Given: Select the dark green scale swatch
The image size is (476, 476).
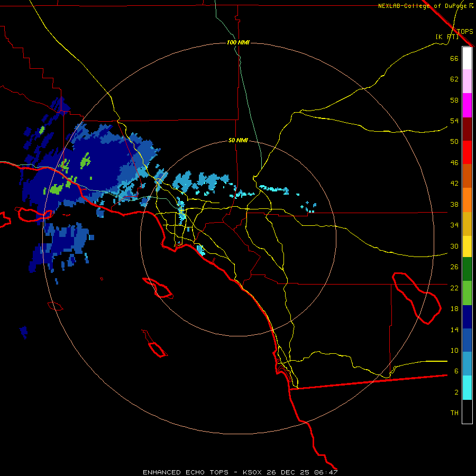Looking at the screenshot, I should [x=467, y=269].
